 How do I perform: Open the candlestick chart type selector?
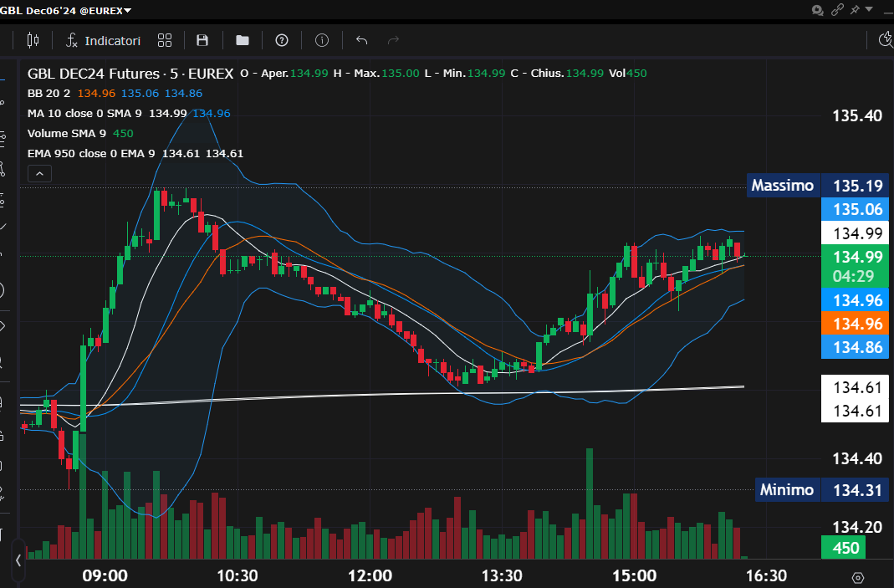33,40
